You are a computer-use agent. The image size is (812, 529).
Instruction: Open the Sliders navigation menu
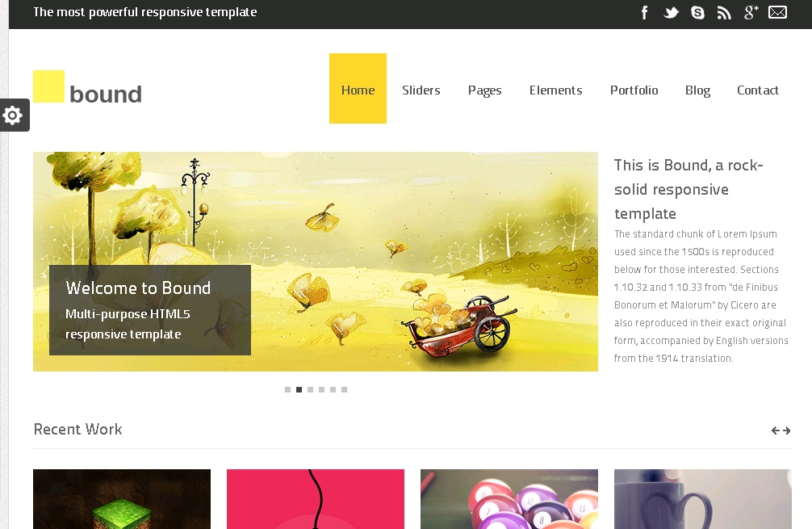tap(421, 90)
